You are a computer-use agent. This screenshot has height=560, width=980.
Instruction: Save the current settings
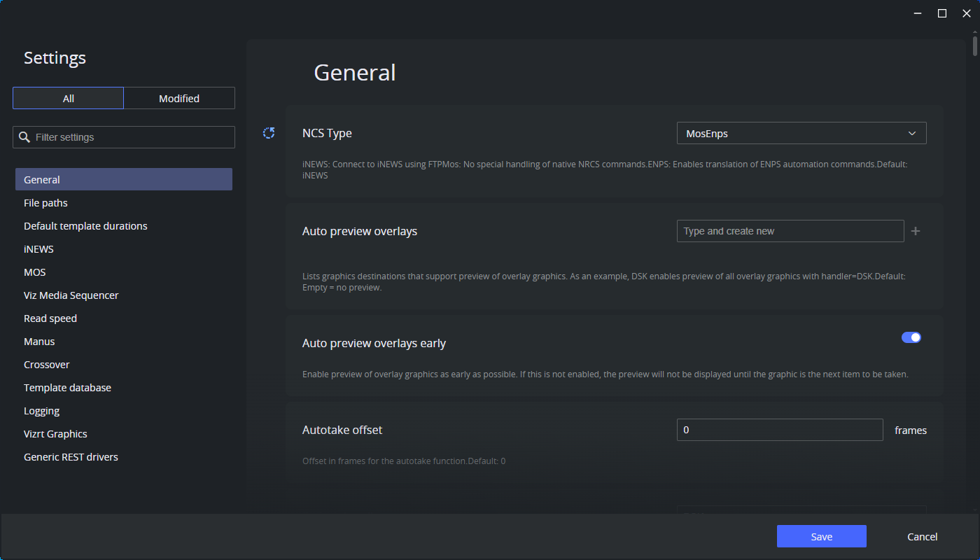point(821,536)
